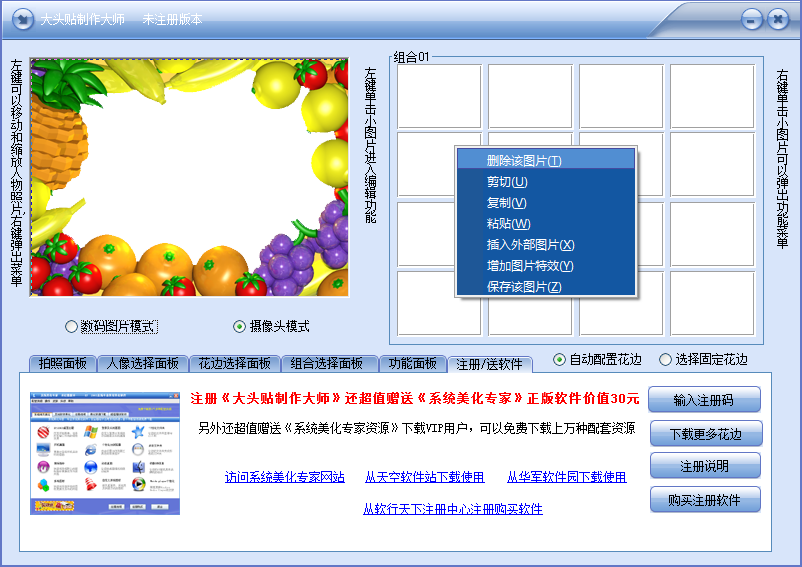
Task: Click the top-left empty thumbnail in 组合01
Action: (438, 96)
